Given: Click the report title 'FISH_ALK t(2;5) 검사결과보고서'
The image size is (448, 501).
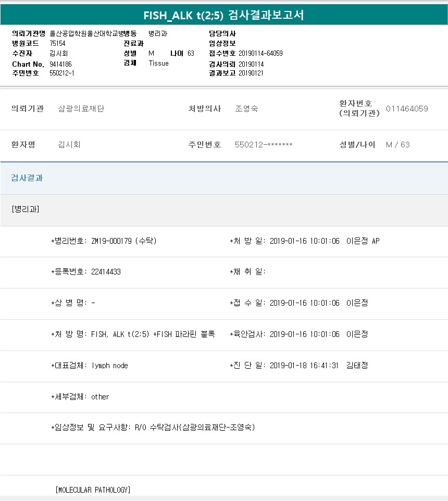Looking at the screenshot, I should pos(223,15).
